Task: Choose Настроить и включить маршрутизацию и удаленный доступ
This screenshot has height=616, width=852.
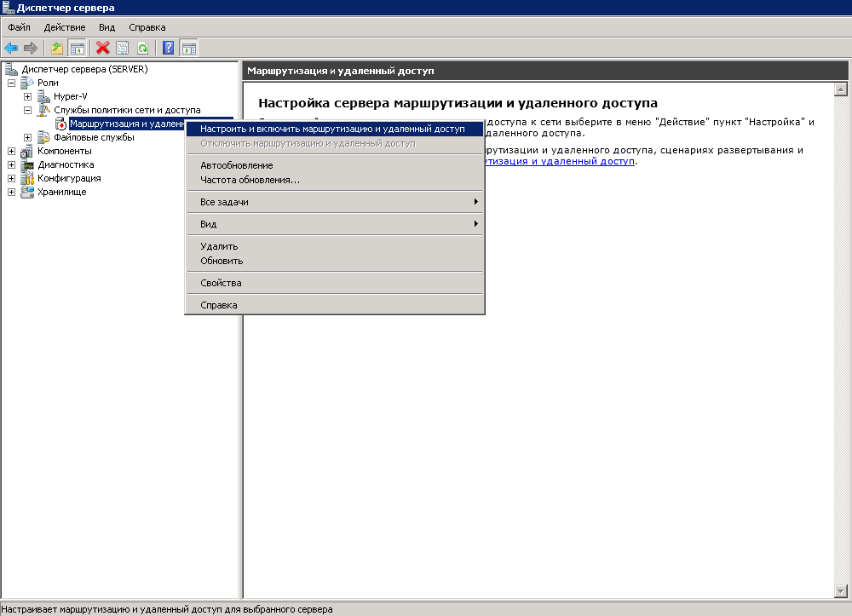Action: pos(335,129)
